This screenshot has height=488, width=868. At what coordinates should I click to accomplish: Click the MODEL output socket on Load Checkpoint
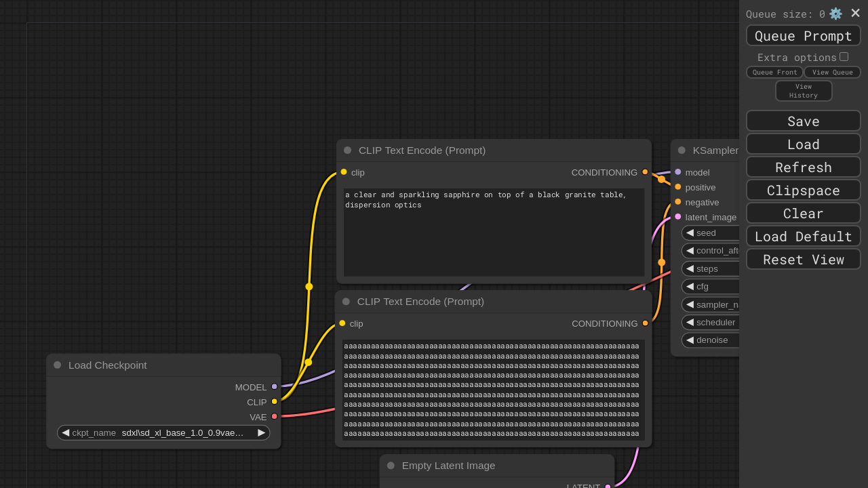pyautogui.click(x=275, y=387)
